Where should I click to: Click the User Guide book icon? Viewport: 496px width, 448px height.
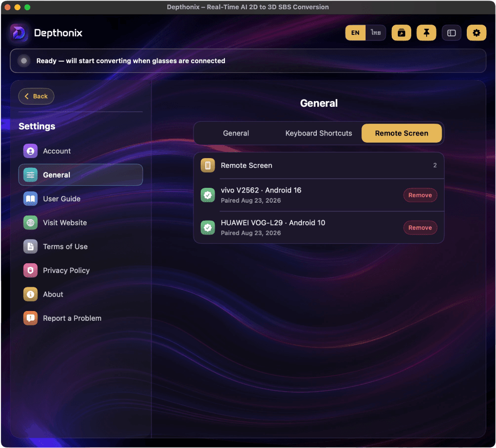30,199
